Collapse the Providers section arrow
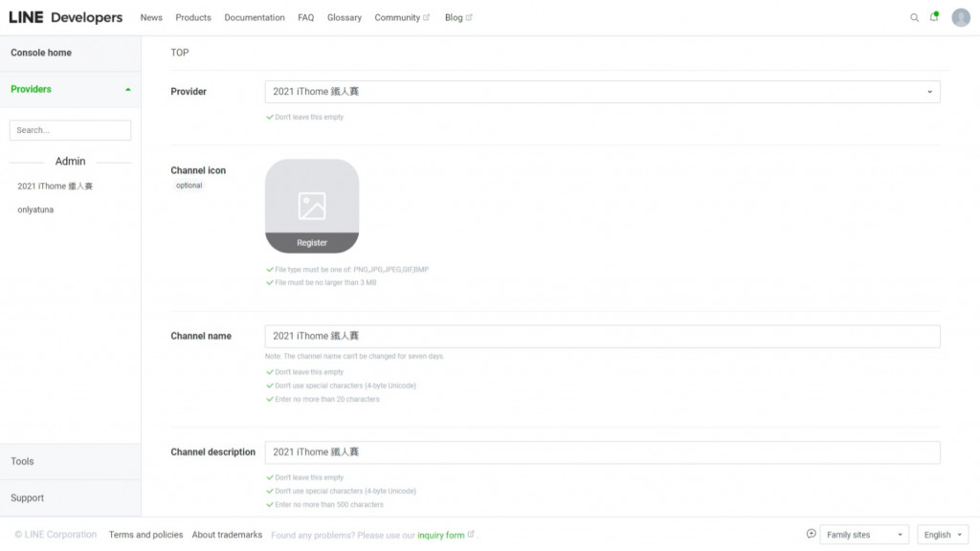The height and width of the screenshot is (551, 980). 128,89
